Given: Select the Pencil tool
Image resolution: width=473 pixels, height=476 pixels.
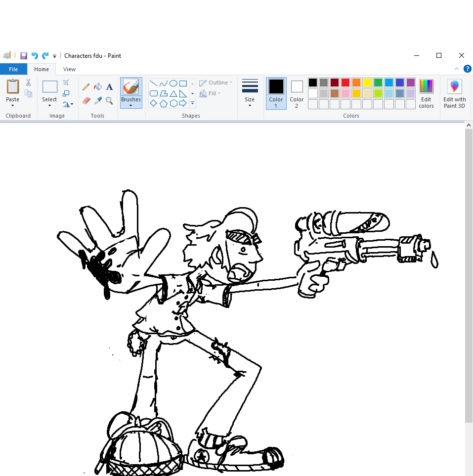Looking at the screenshot, I should tap(86, 87).
